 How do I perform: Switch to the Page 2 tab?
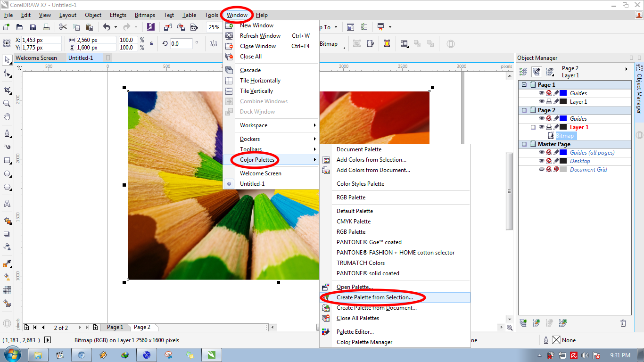pyautogui.click(x=142, y=327)
